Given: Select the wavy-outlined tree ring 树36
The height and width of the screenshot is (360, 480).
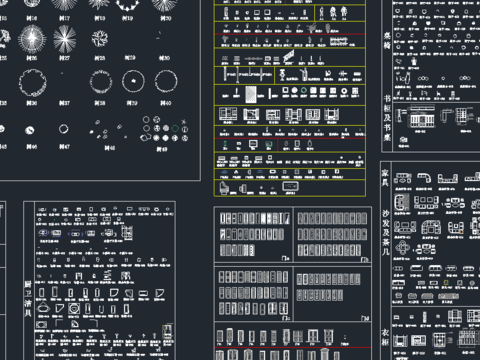Looking at the screenshot, I should click(33, 82).
